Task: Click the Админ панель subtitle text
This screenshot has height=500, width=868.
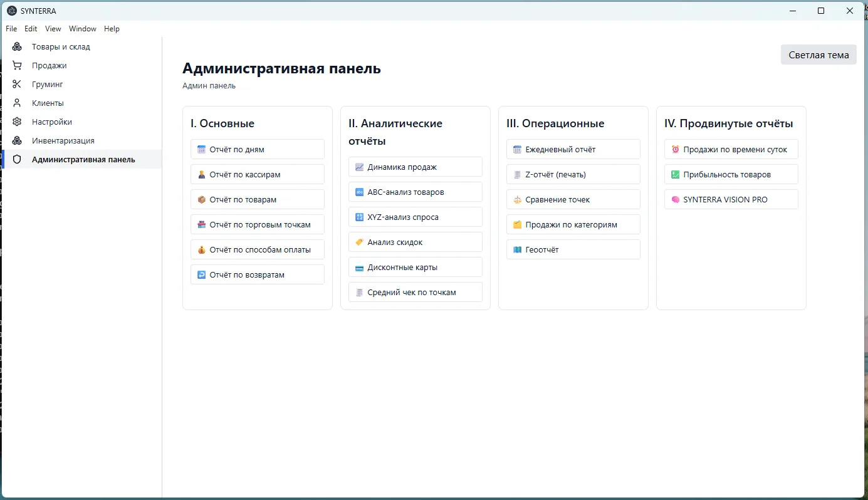Action: click(x=209, y=86)
